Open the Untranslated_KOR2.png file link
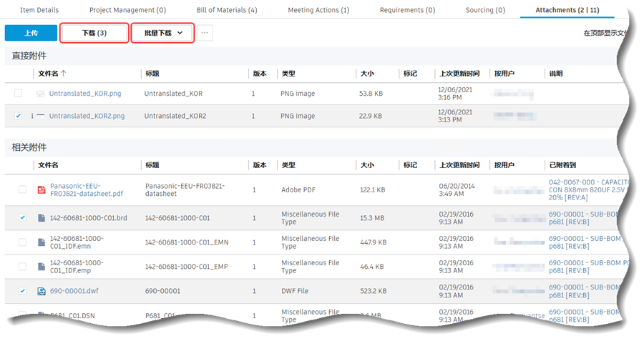Screen dimensions: 644x341 pos(87,116)
